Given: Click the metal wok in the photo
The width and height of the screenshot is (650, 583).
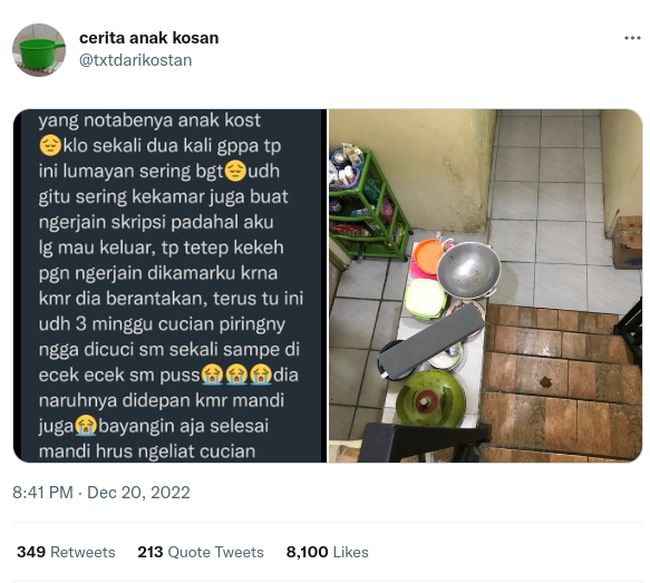Looking at the screenshot, I should point(469,270).
